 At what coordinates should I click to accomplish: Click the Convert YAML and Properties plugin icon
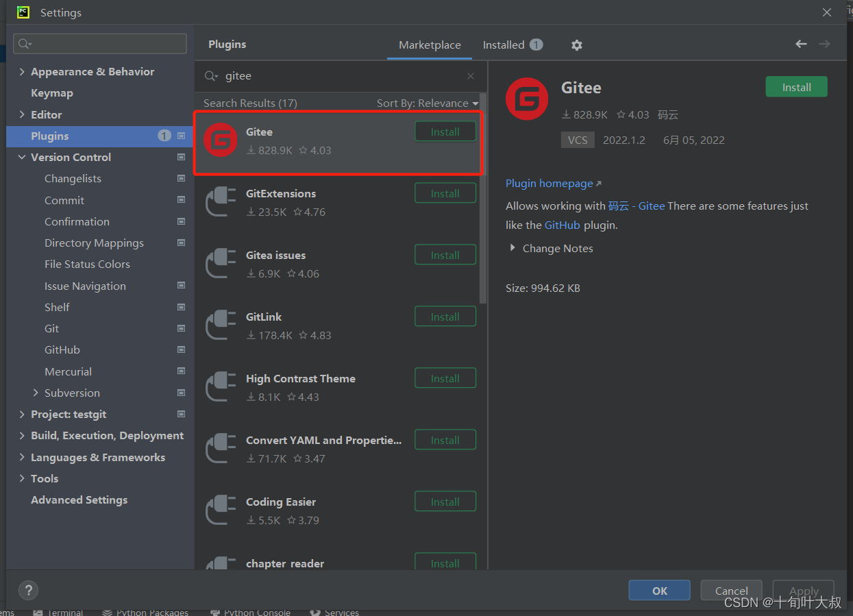click(221, 448)
